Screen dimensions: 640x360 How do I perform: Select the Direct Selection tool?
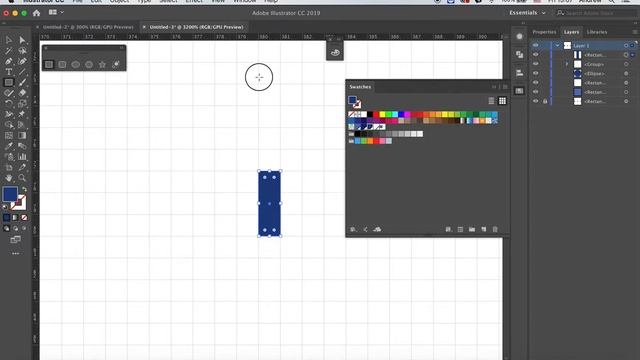pyautogui.click(x=22, y=40)
